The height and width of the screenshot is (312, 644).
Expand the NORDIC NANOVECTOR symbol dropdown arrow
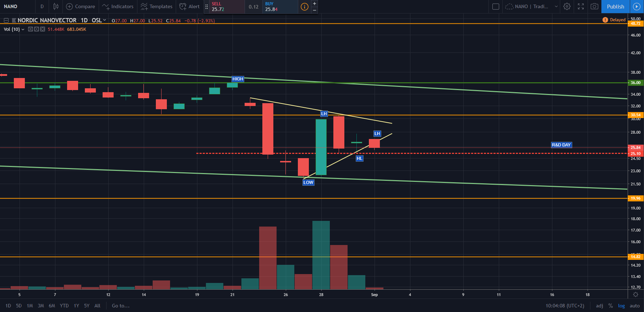tap(105, 20)
